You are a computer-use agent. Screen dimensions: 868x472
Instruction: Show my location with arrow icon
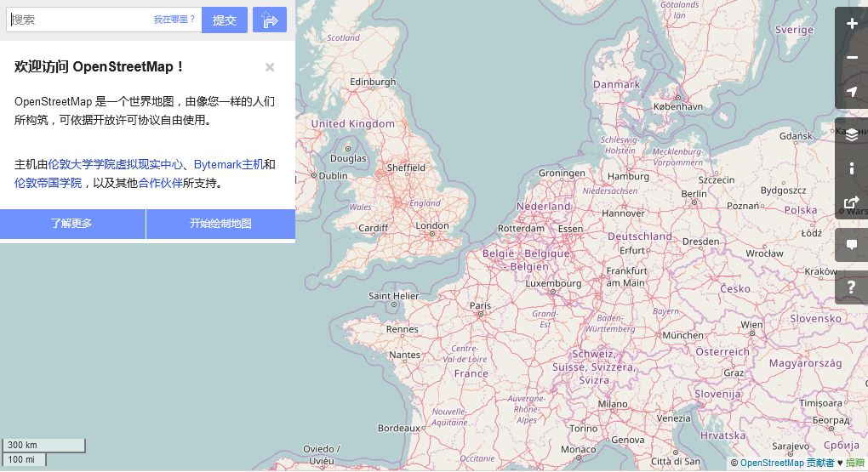tap(851, 92)
